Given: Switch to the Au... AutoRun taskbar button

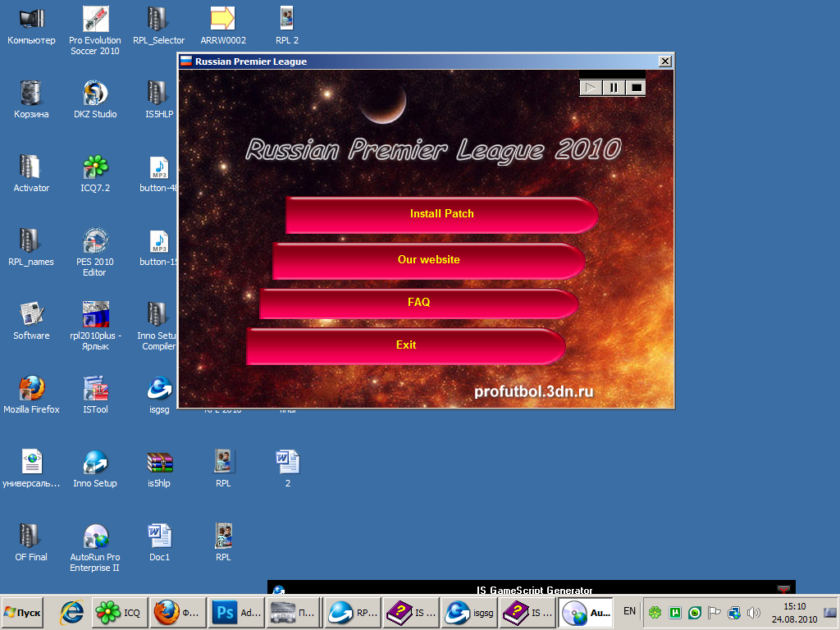Looking at the screenshot, I should [586, 612].
